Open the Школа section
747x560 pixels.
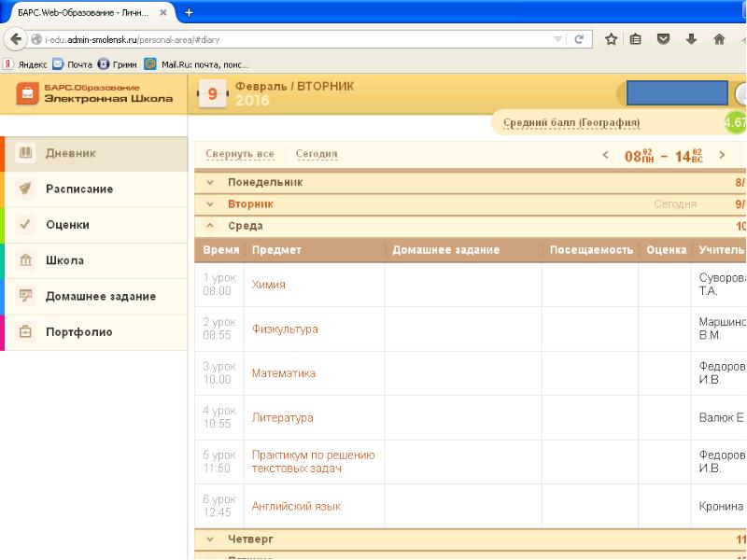click(x=65, y=260)
